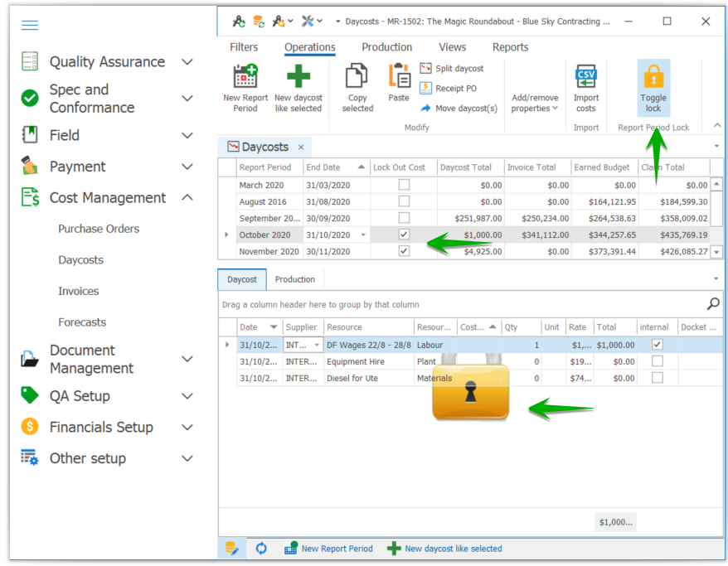728x566 pixels.
Task: Click the New Report Period ribbon icon
Action: [x=245, y=77]
